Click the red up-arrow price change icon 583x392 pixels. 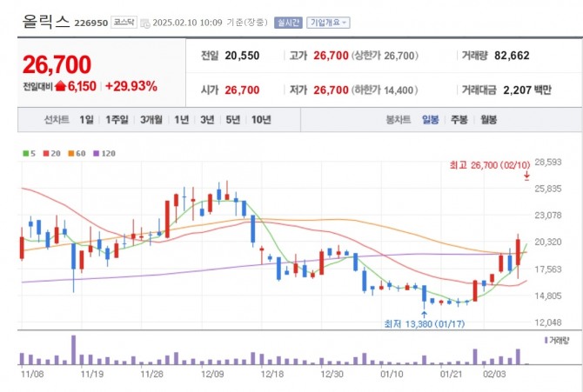tap(60, 86)
